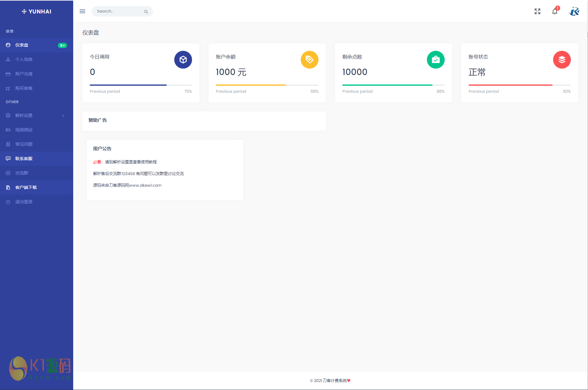Click 退出登录 to log out
Viewport: 588px width, 390px height.
24,202
